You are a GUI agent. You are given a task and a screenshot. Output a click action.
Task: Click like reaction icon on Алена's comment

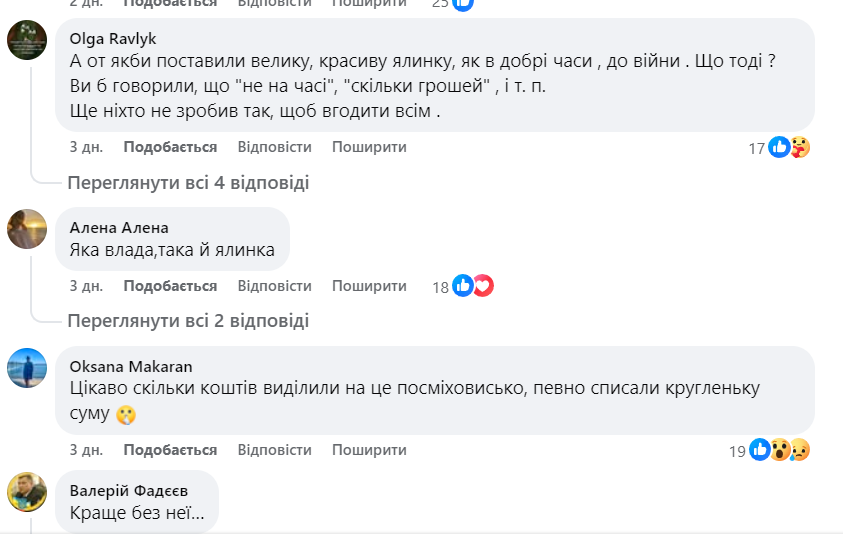[463, 287]
